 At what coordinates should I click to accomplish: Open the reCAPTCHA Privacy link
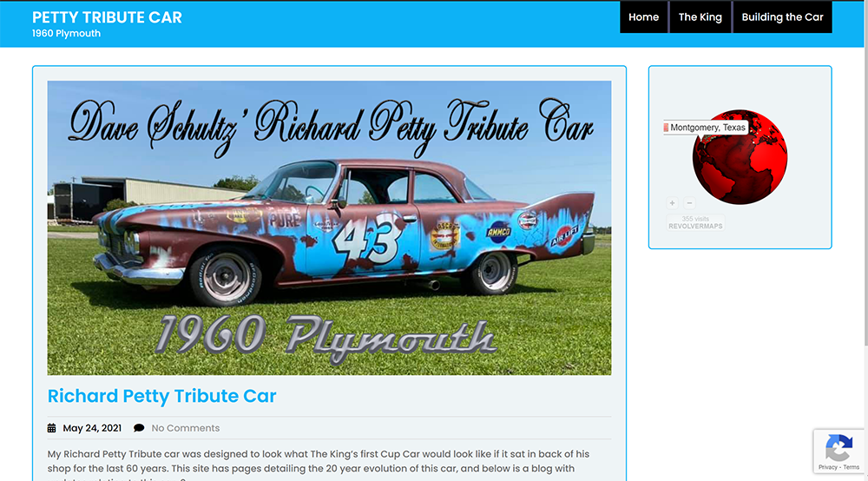pos(827,467)
